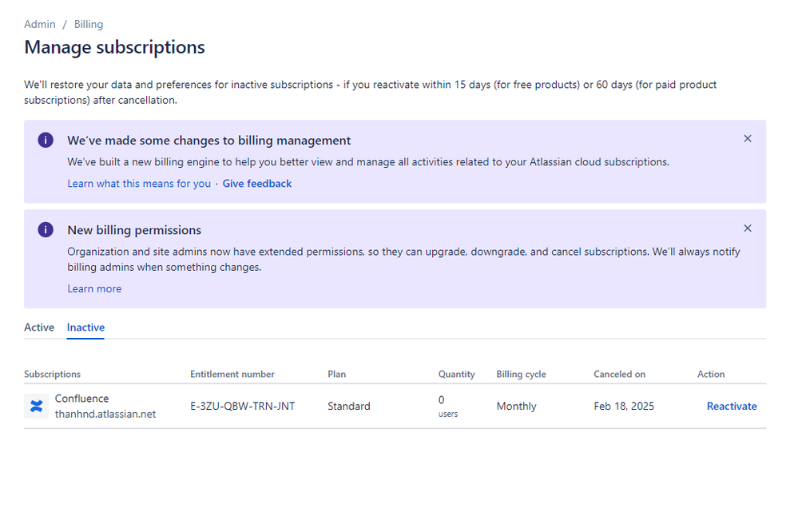The width and height of the screenshot is (798, 532).
Task: Click the Confluence product logo icon
Action: [36, 406]
